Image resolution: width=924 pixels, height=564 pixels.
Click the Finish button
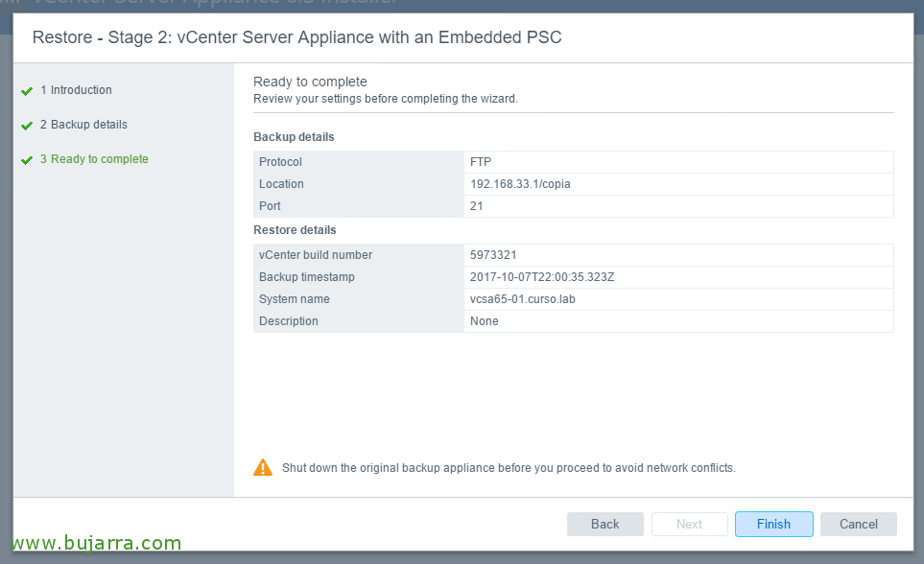coord(773,524)
